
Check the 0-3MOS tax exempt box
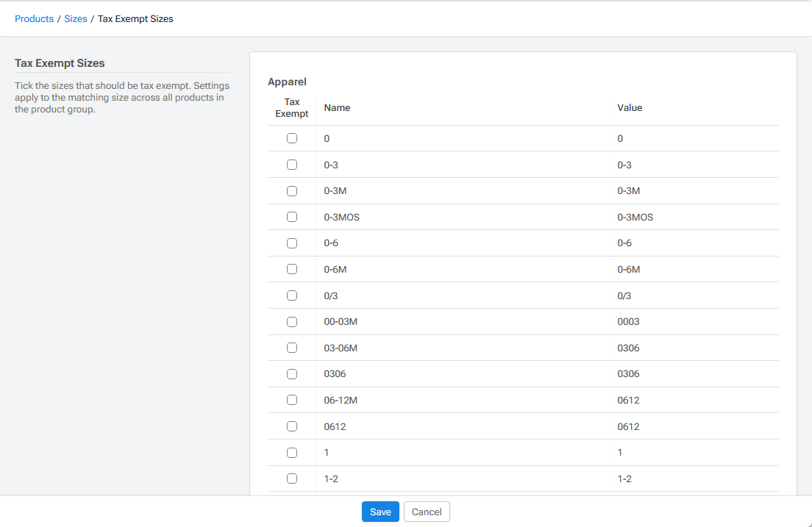[292, 217]
